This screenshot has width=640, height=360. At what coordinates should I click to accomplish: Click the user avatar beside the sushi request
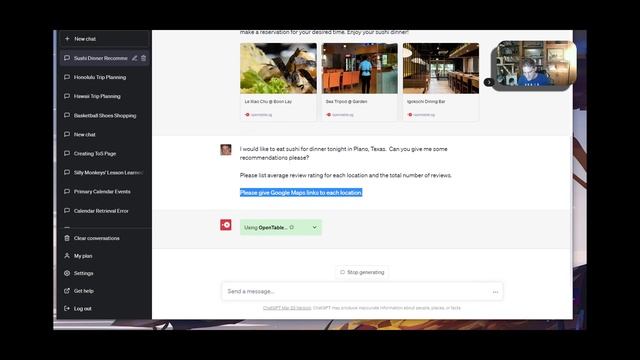click(226, 149)
